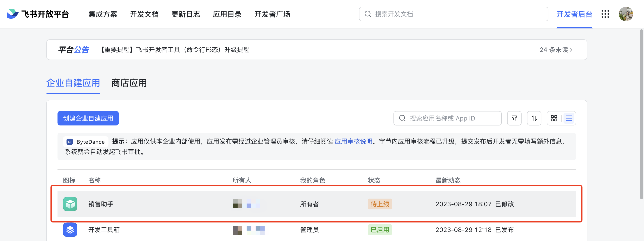Screen dimensions: 644x241
Task: Click the 我的角色 column header
Action: coord(313,180)
